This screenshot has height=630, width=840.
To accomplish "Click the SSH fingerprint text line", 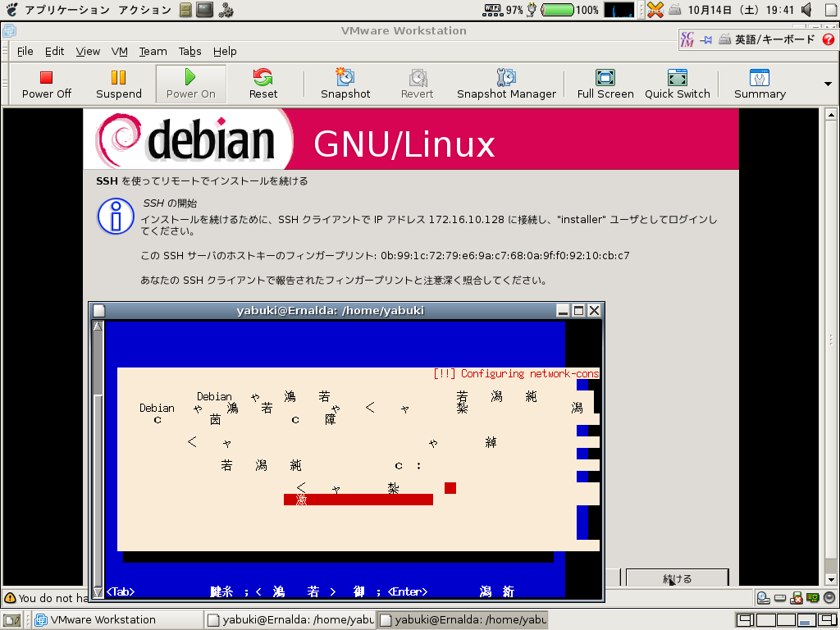I will [x=385, y=256].
